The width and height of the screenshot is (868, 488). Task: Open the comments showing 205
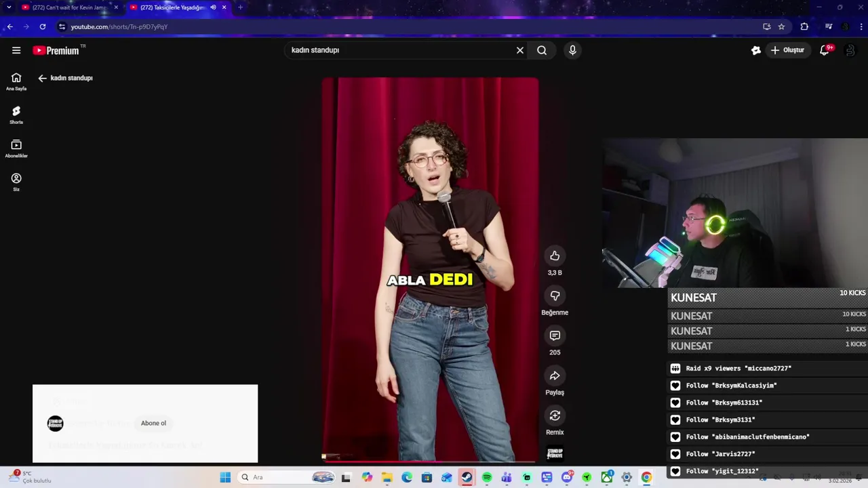[x=555, y=335]
